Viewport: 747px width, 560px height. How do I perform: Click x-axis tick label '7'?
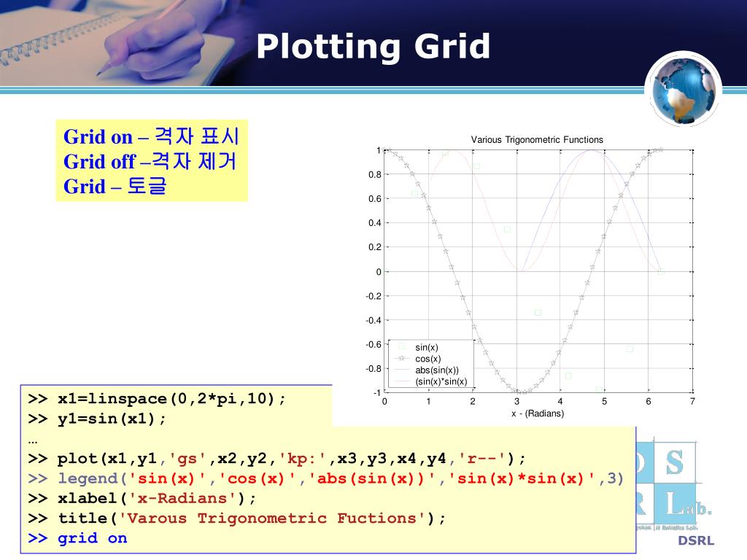692,402
